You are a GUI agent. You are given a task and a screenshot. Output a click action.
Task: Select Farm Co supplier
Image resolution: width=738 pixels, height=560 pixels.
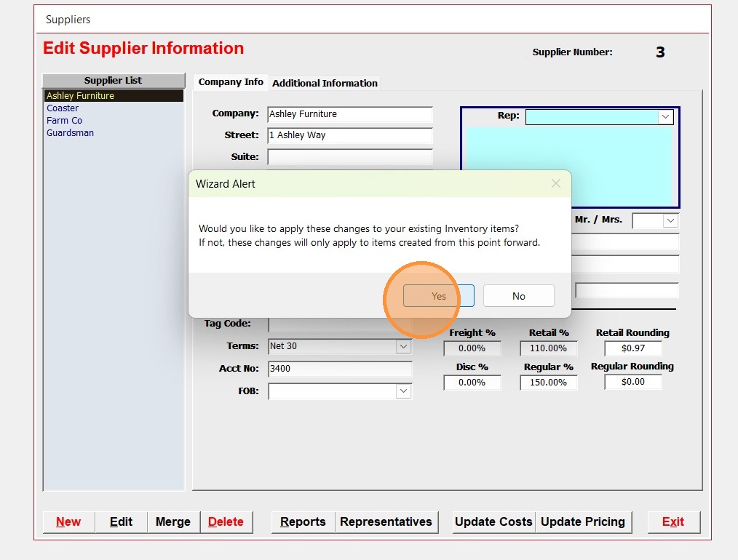click(x=65, y=121)
